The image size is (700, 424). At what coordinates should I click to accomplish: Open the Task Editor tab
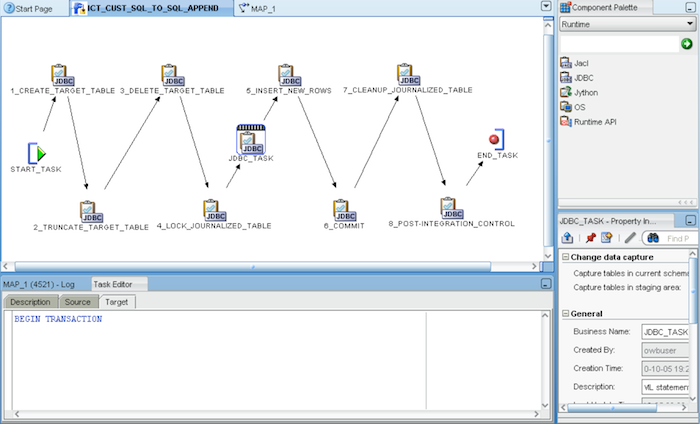coord(119,284)
